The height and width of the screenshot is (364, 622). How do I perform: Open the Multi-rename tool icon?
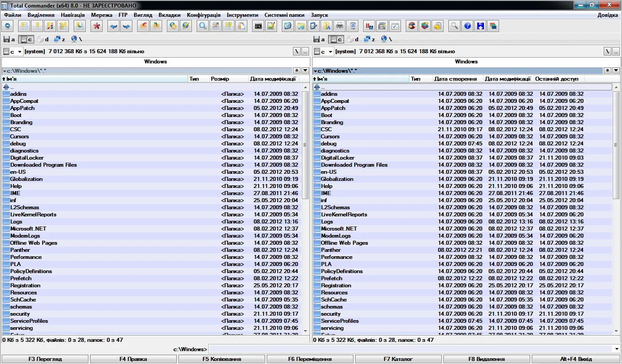(x=215, y=26)
